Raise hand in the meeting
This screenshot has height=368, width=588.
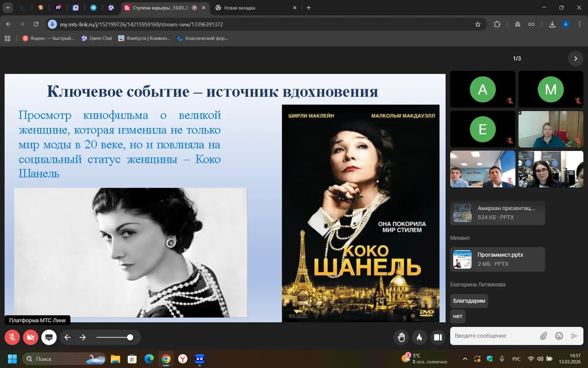coord(401,337)
